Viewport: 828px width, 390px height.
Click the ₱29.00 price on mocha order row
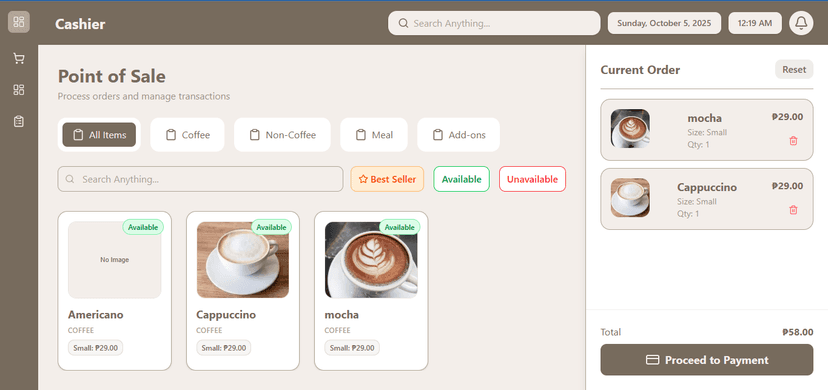pos(787,117)
